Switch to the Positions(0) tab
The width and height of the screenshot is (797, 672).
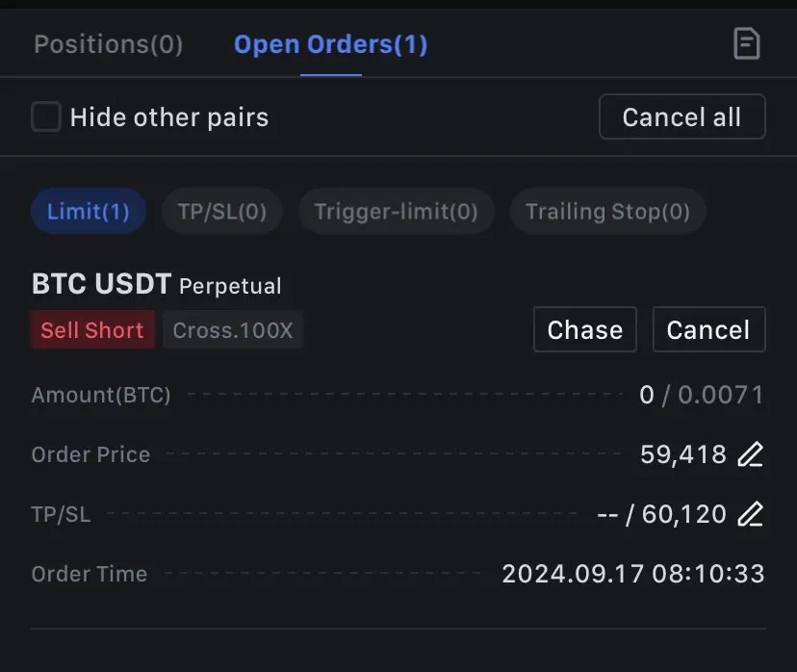tap(108, 44)
